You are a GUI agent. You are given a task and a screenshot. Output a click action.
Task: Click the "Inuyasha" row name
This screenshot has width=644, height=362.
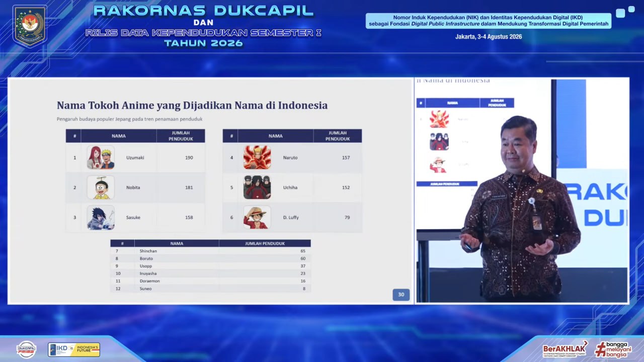pyautogui.click(x=148, y=274)
